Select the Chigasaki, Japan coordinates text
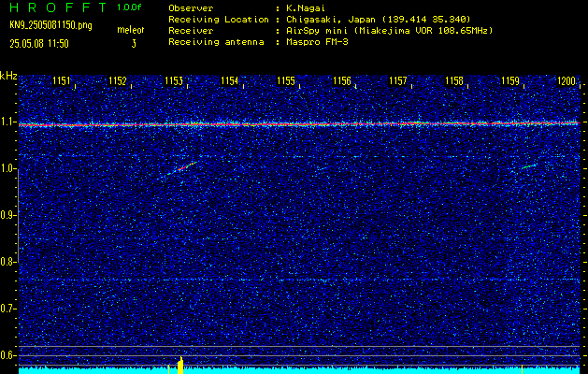This screenshot has height=374, width=588. 379,20
